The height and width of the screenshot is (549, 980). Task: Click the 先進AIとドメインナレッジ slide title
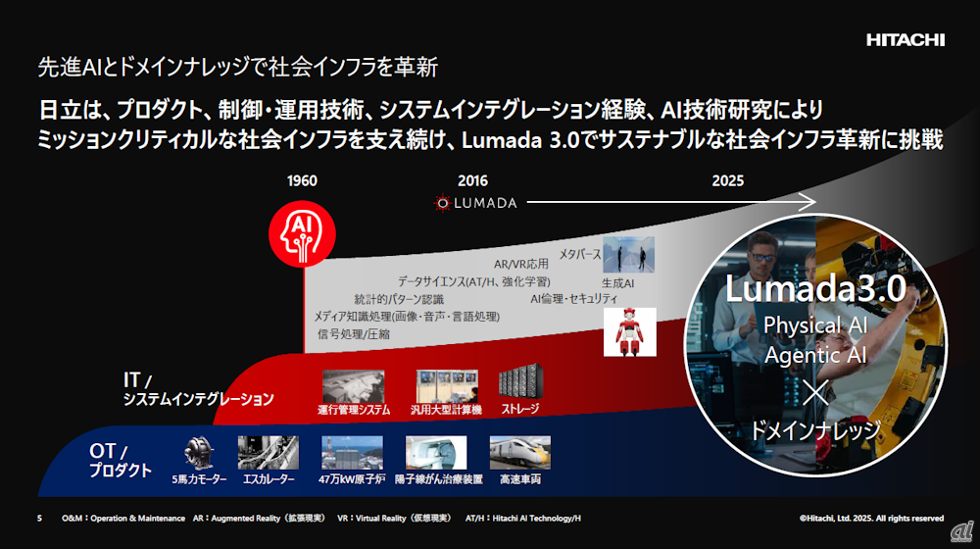tap(237, 67)
